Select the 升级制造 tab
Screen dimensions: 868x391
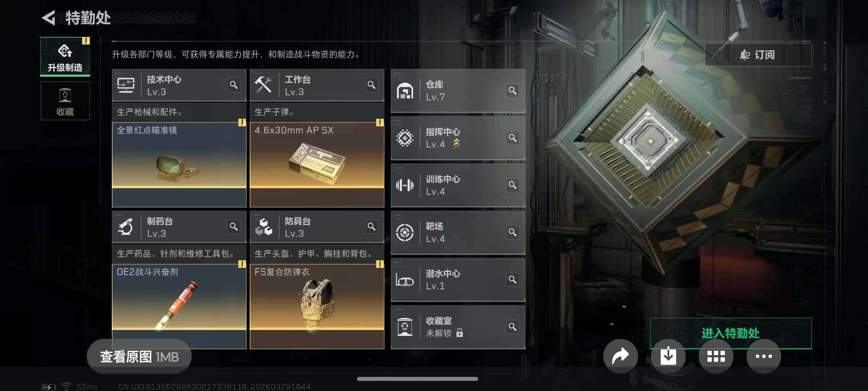65,57
